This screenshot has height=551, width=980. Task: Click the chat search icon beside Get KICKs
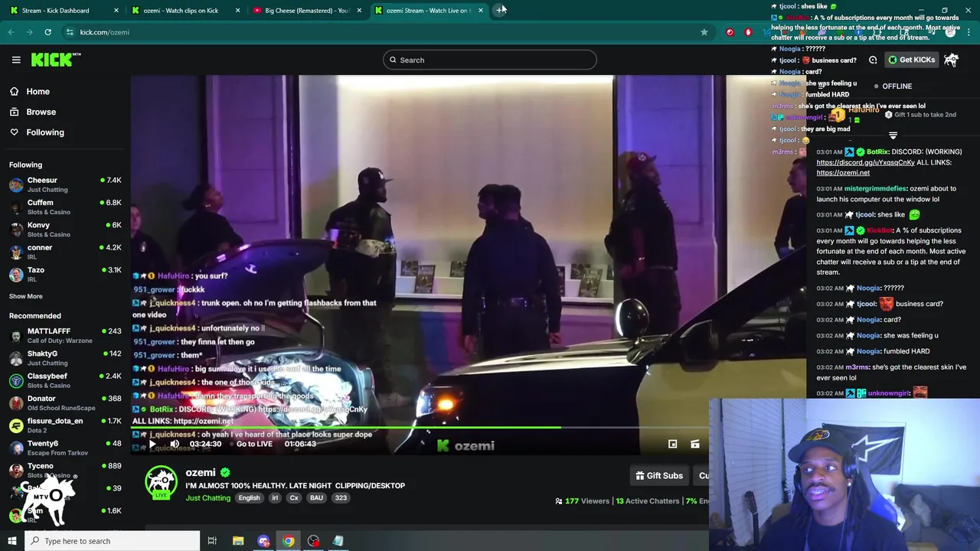tap(873, 60)
